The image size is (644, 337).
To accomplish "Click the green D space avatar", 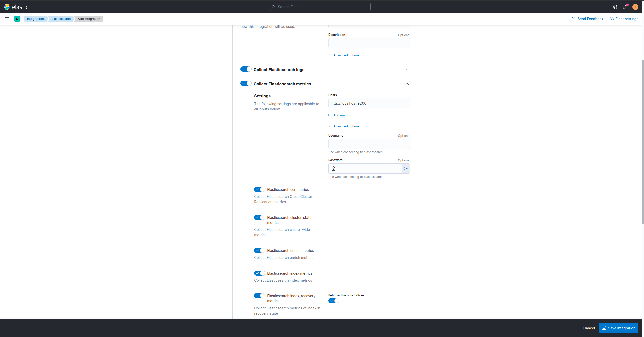I will pyautogui.click(x=17, y=19).
